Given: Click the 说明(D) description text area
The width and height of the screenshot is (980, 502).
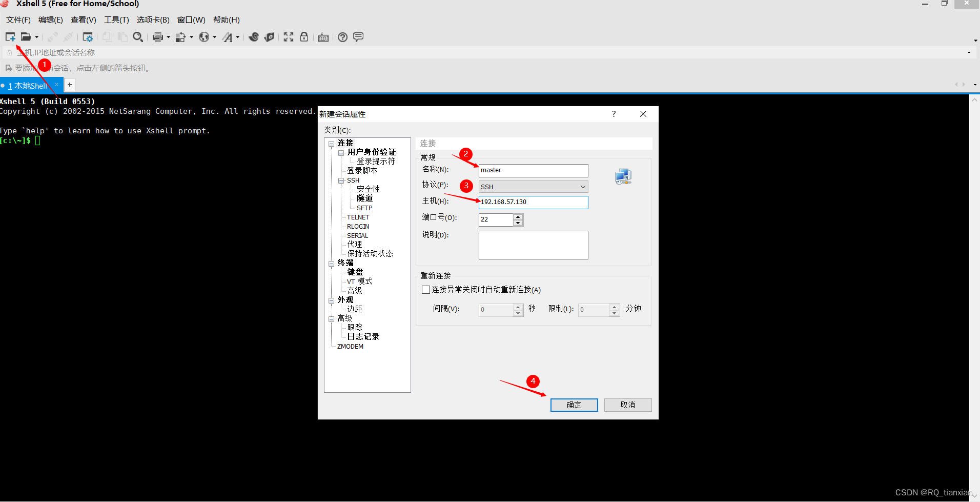Looking at the screenshot, I should point(533,245).
